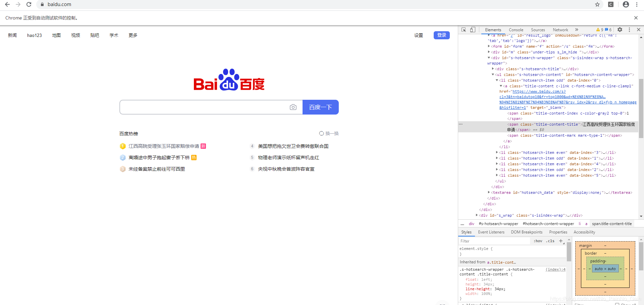
Task: Search by image using the camera icon
Action: 293,107
